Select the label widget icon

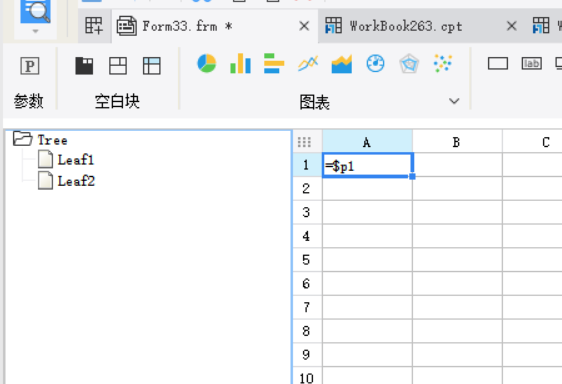tap(532, 63)
